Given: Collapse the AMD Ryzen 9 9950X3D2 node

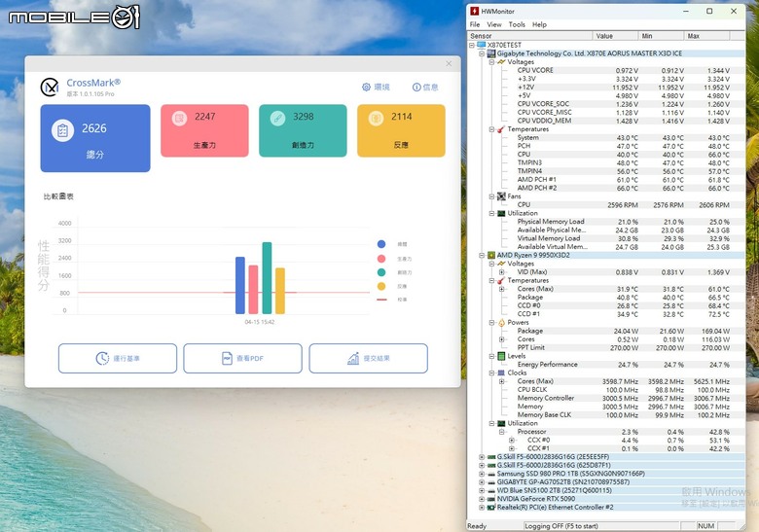Looking at the screenshot, I should point(482,256).
